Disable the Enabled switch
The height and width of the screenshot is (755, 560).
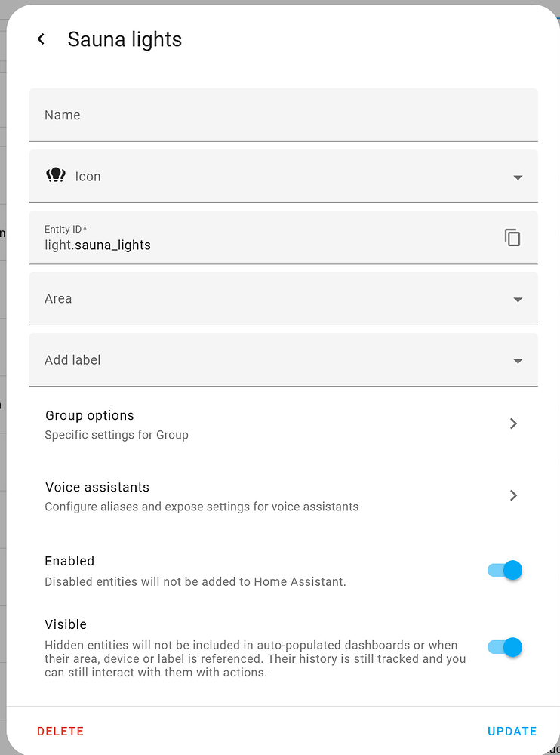click(x=503, y=570)
